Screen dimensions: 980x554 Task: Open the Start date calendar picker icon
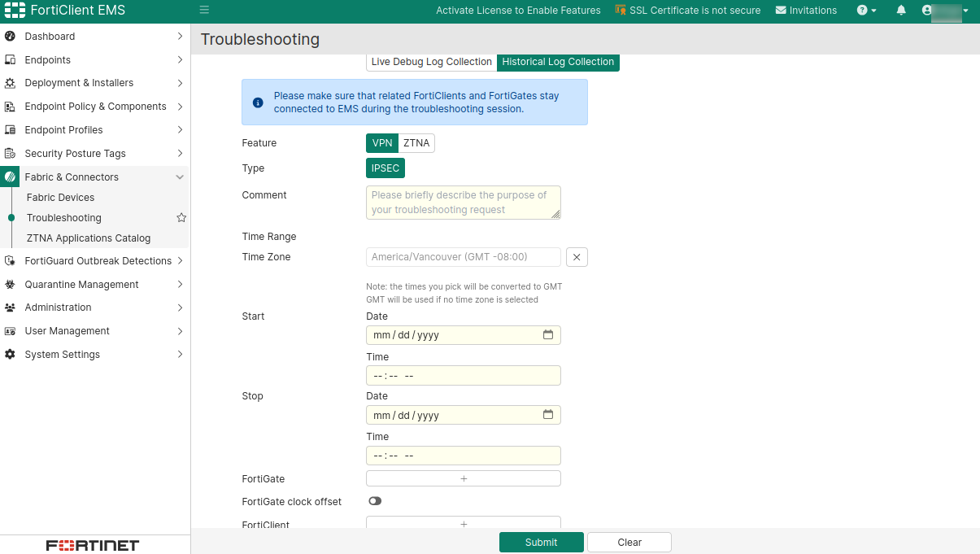pos(548,334)
